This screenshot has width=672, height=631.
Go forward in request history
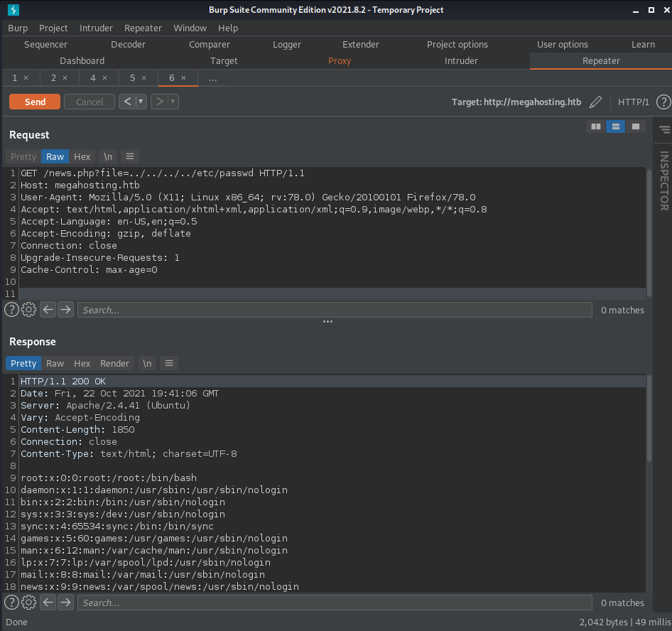coord(159,102)
